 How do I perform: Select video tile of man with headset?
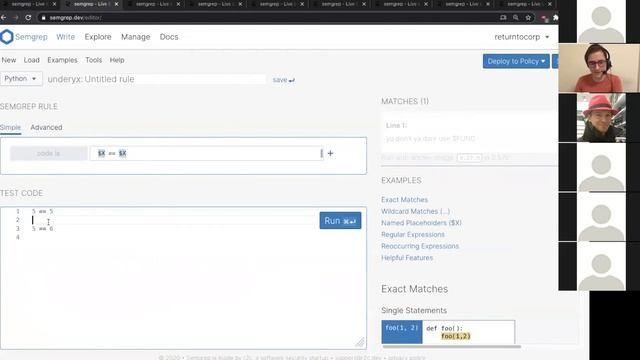click(x=599, y=68)
